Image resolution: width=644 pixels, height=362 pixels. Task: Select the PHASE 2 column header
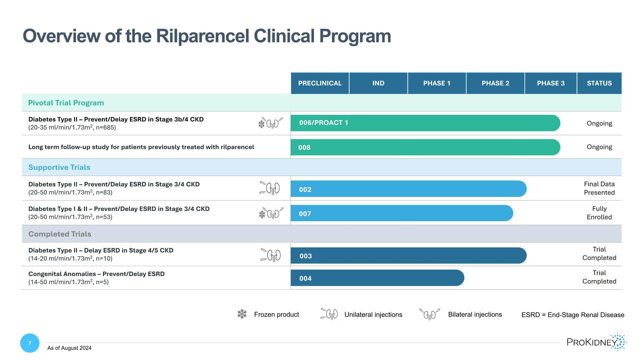495,83
